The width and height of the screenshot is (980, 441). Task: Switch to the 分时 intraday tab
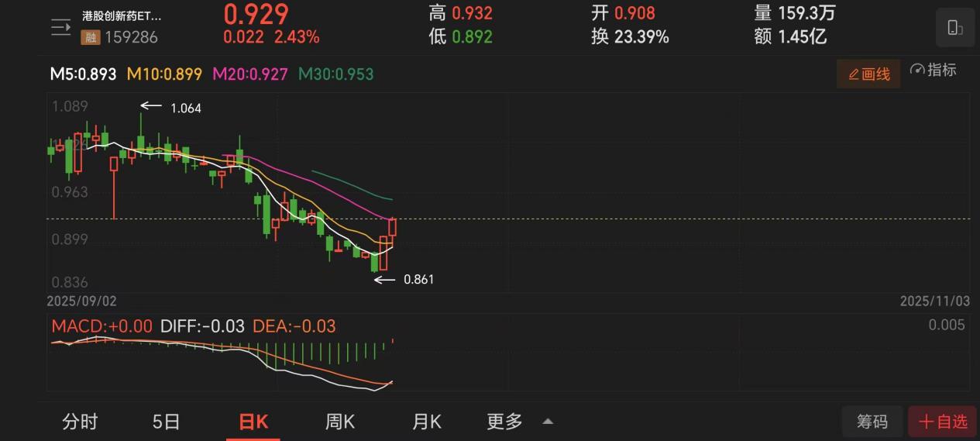(80, 422)
